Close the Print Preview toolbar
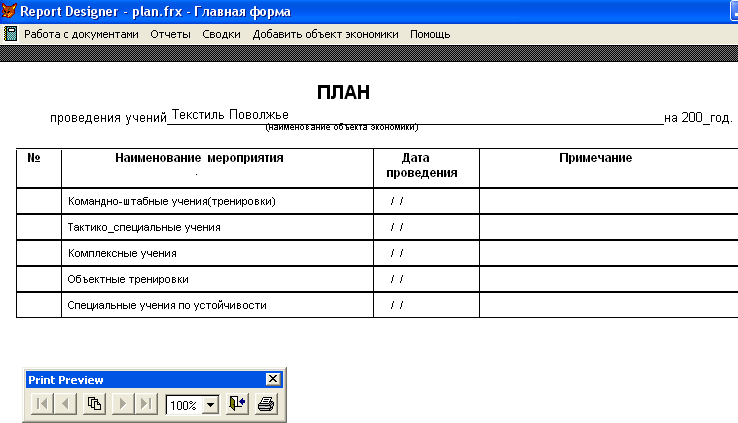Image resolution: width=738 pixels, height=423 pixels. (x=272, y=380)
